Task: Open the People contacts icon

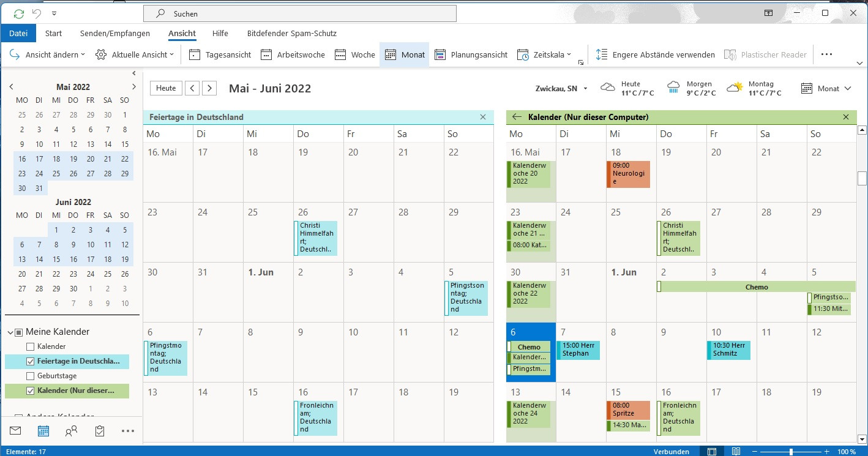Action: click(71, 431)
